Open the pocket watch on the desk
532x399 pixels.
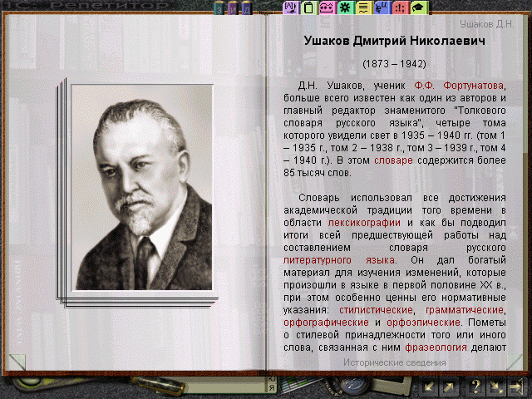point(352,385)
